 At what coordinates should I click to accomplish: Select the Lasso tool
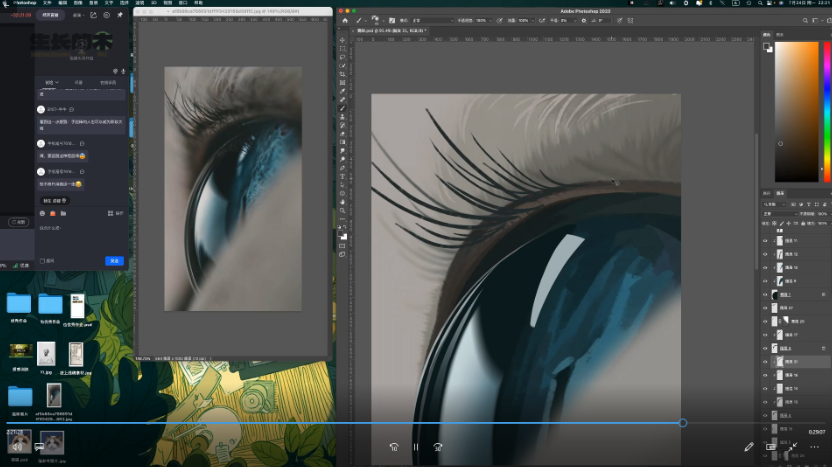point(342,57)
